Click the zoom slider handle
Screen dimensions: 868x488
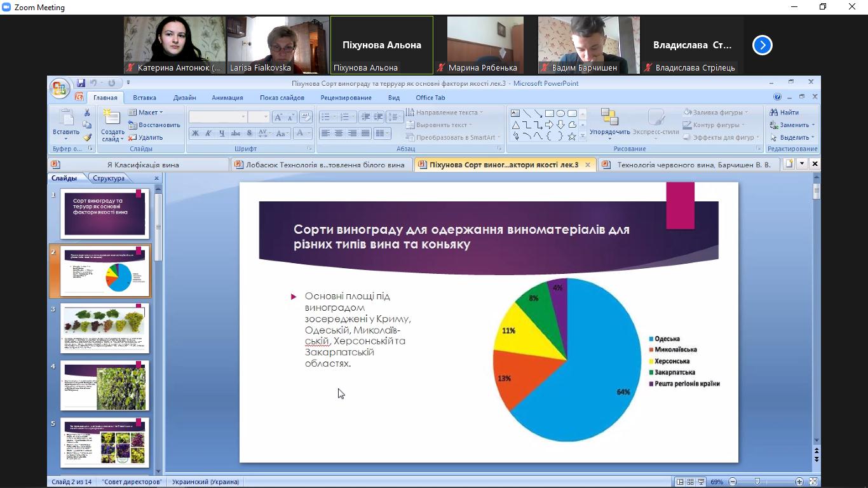(x=757, y=482)
